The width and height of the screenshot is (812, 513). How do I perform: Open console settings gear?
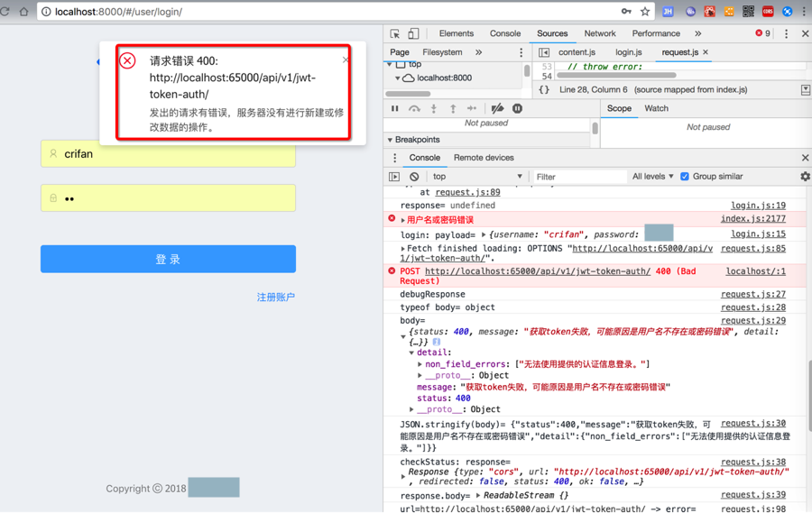click(806, 177)
